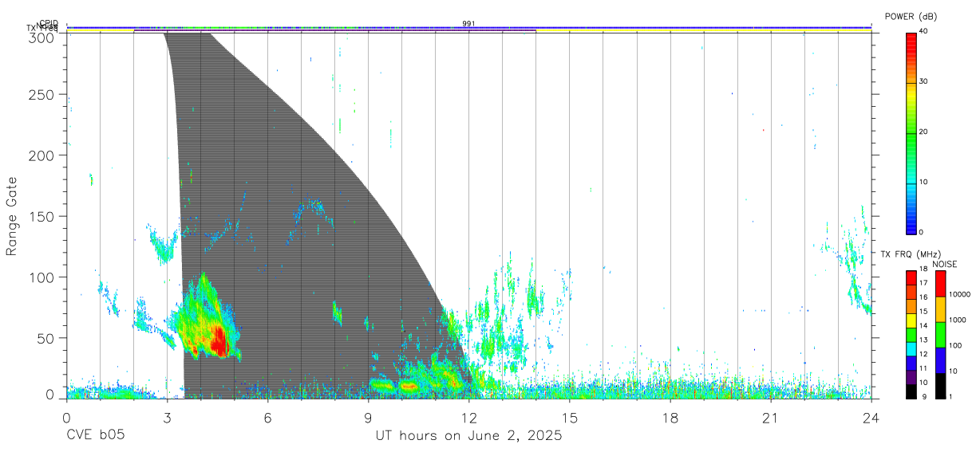Click the 15 hour tick on UT axis

pos(570,417)
